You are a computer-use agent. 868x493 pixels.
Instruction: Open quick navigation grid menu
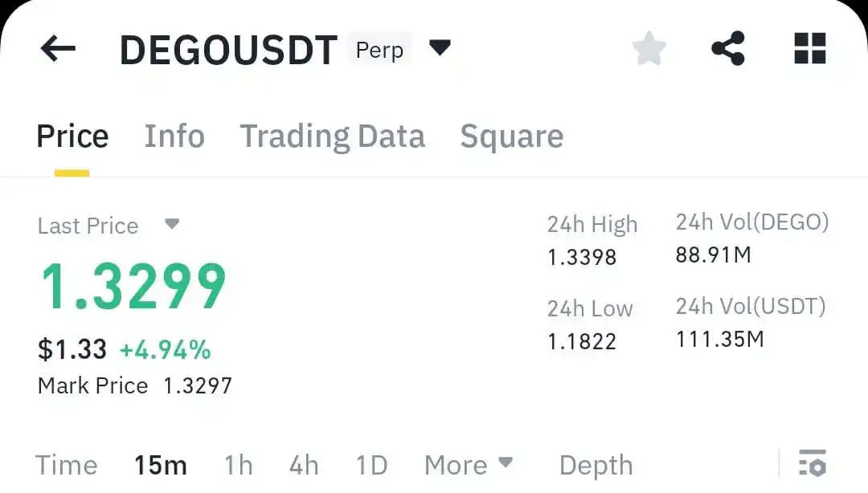[x=809, y=48]
